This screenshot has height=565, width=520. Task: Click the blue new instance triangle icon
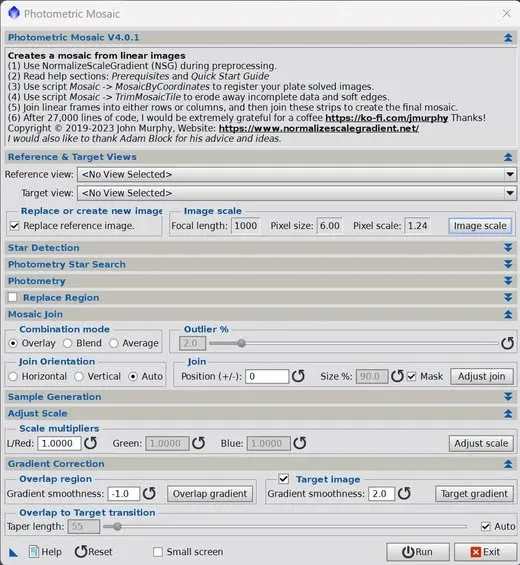[x=13, y=552]
